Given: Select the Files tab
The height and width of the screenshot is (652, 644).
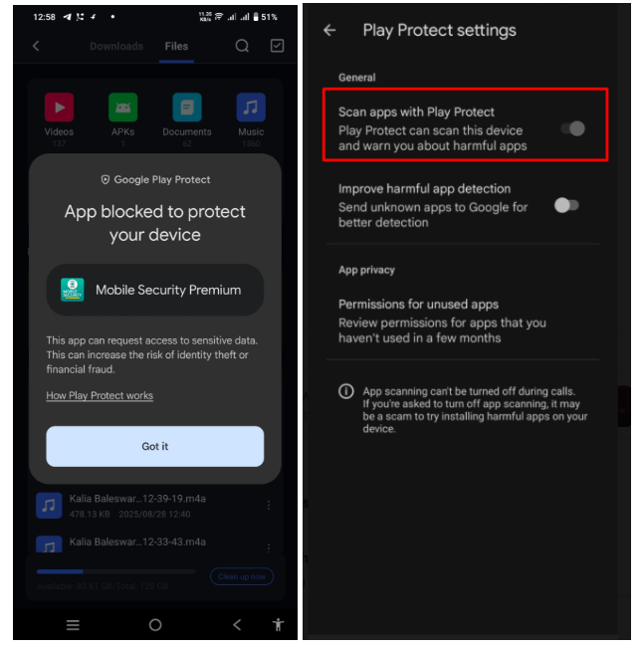Looking at the screenshot, I should point(176,46).
